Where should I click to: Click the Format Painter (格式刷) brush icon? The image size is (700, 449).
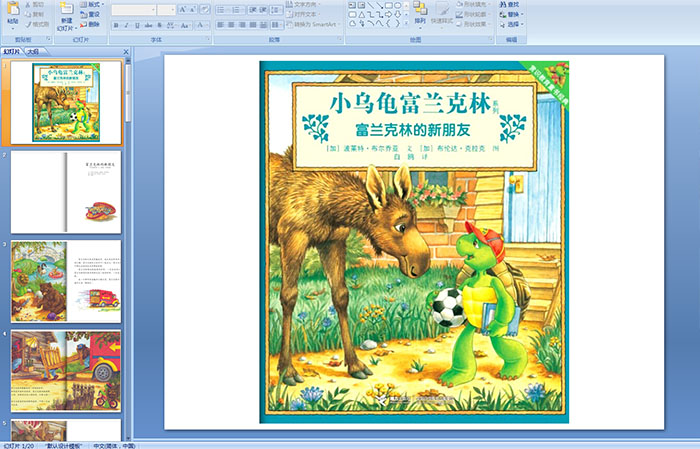(28, 24)
